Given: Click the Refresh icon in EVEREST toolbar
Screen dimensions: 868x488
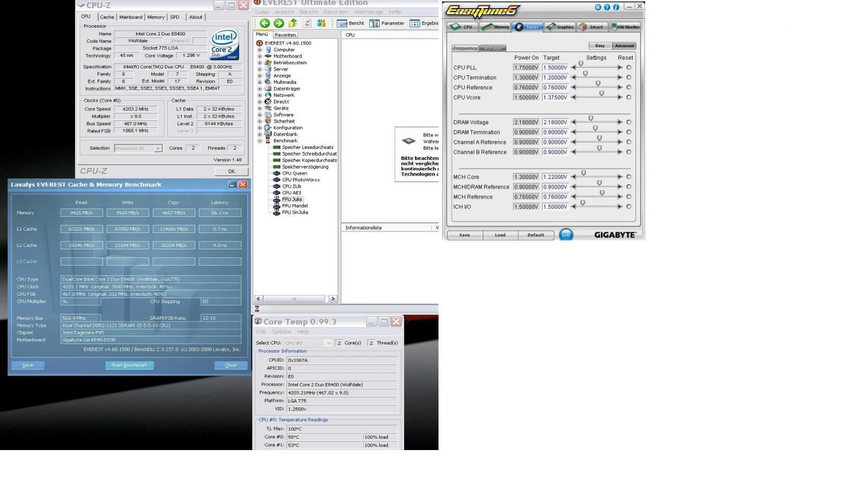Looking at the screenshot, I should (307, 23).
